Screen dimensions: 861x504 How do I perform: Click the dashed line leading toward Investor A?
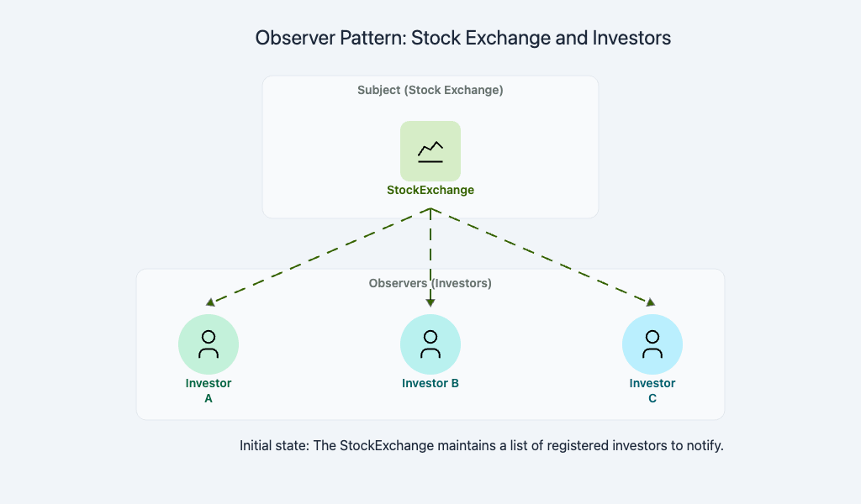pos(320,255)
